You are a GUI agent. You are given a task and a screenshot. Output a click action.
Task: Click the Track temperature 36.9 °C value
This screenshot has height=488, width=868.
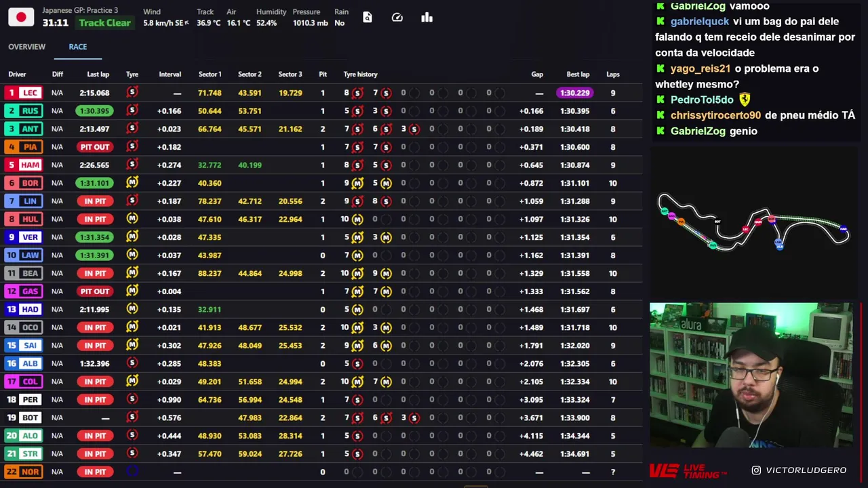tap(208, 23)
